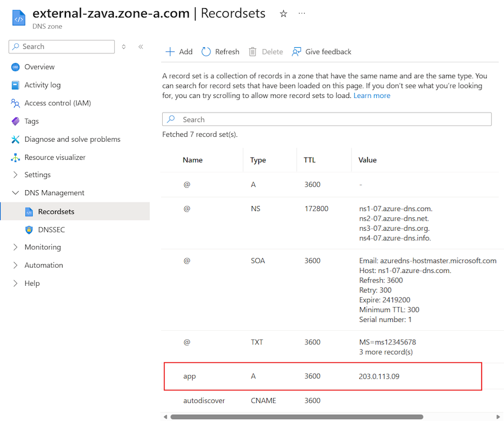Click the circular Refresh icon
Screen dimensions: 504x422
206,52
